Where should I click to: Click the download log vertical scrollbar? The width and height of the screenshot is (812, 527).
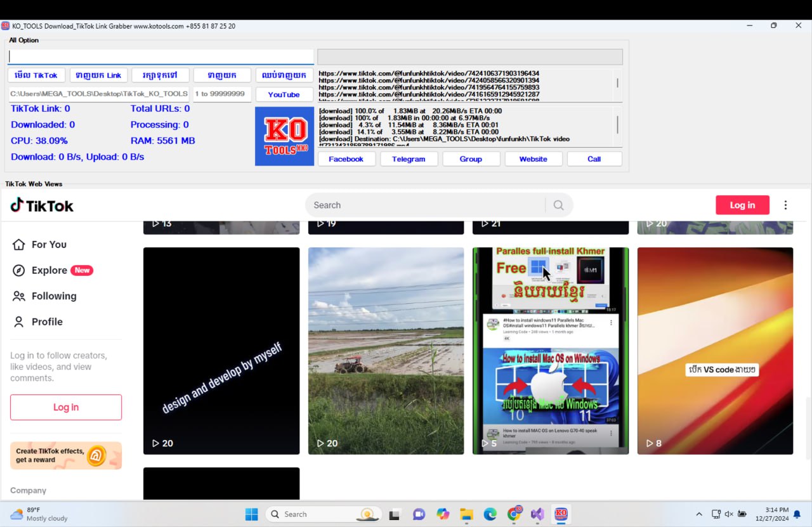617,126
